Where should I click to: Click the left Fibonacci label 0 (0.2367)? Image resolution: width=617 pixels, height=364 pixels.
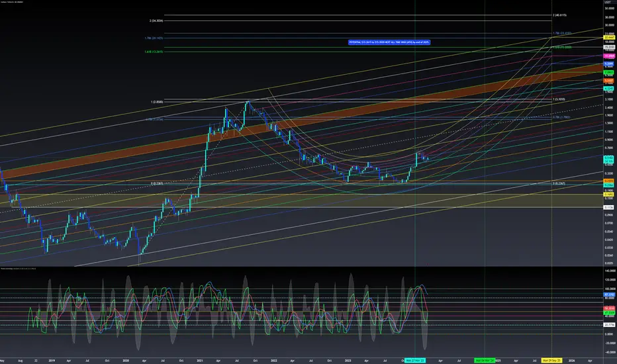[x=157, y=183]
